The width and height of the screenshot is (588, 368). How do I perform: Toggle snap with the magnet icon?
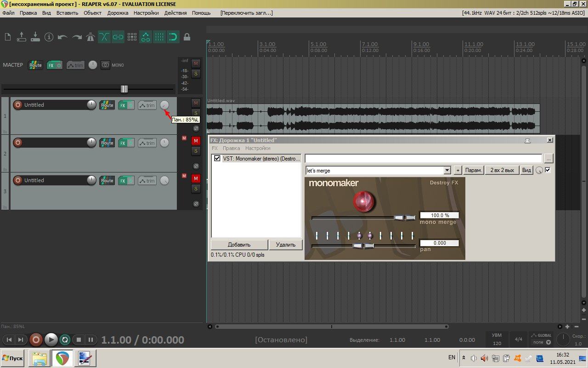(x=173, y=37)
